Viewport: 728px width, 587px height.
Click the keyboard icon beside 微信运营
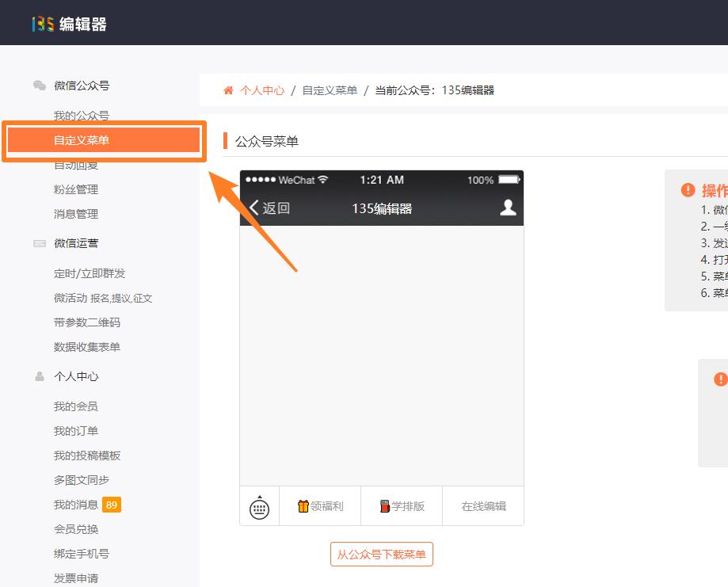pos(40,243)
